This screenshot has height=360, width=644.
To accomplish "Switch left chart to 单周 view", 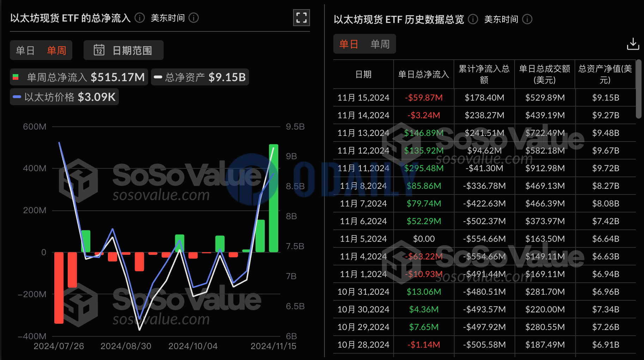I will pos(57,50).
